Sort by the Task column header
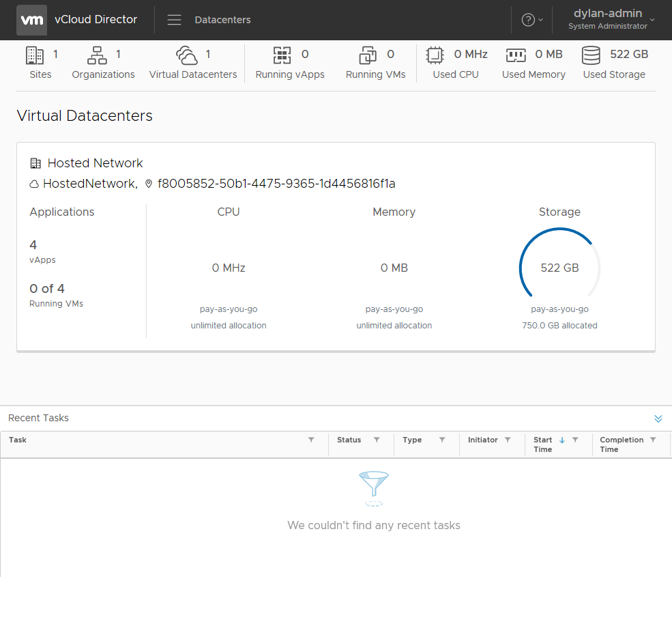This screenshot has height=622, width=672. [x=18, y=440]
